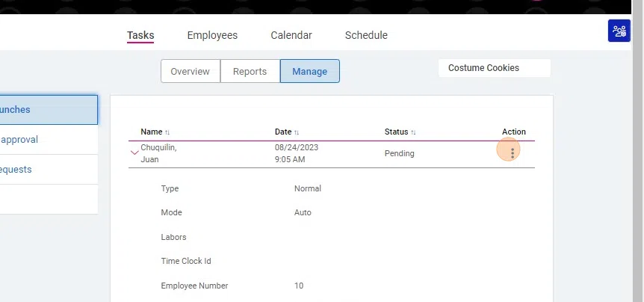Open the Requests sidebar item
The image size is (644, 302).
point(49,169)
